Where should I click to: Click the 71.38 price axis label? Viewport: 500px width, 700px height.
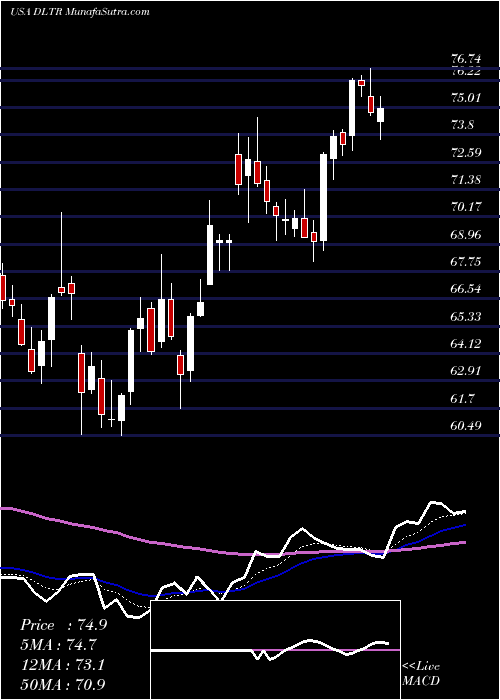click(467, 180)
